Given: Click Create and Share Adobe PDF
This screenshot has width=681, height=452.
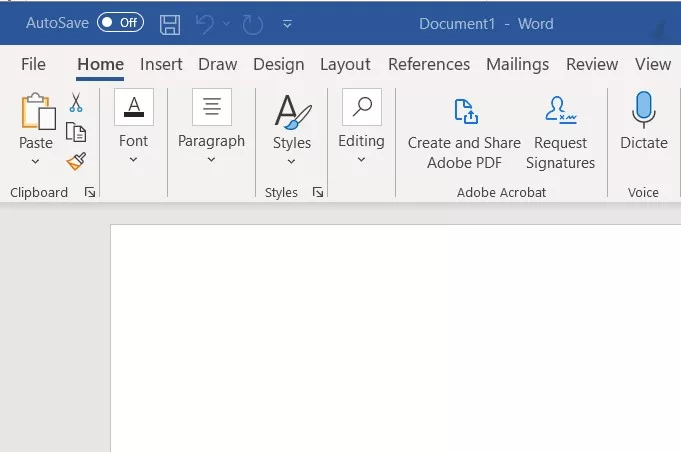Looking at the screenshot, I should [x=464, y=134].
